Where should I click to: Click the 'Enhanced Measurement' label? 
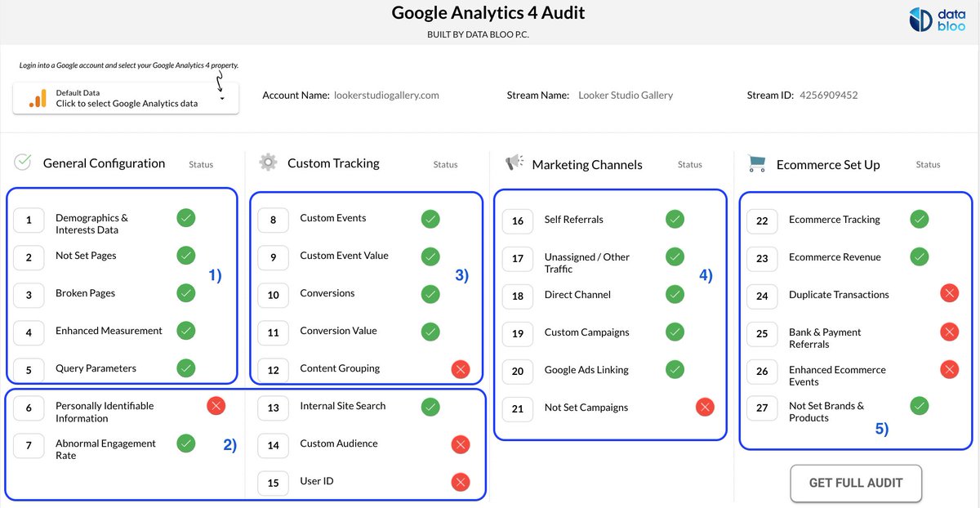(109, 331)
